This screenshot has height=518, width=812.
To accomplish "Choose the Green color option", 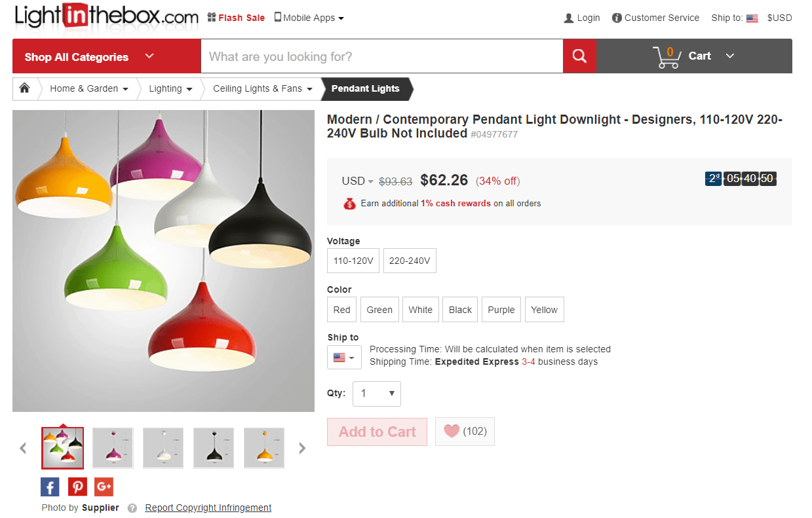I will pos(379,310).
